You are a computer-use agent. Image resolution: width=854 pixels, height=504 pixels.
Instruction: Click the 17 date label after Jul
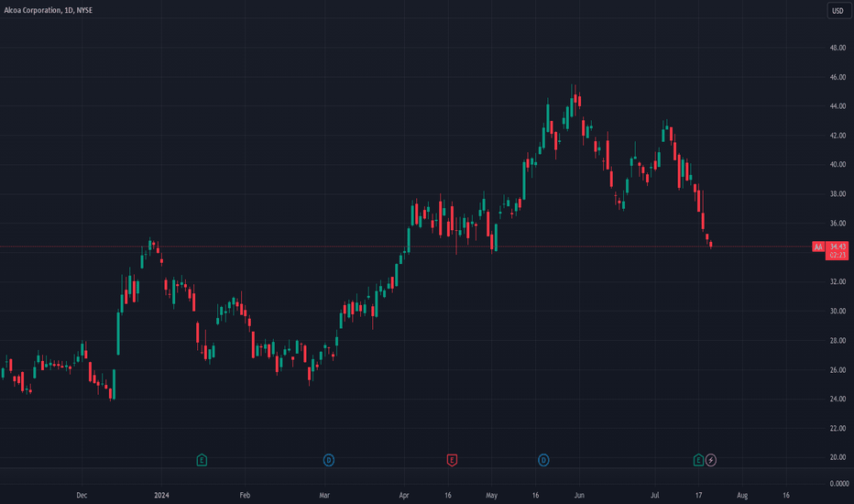coord(699,495)
